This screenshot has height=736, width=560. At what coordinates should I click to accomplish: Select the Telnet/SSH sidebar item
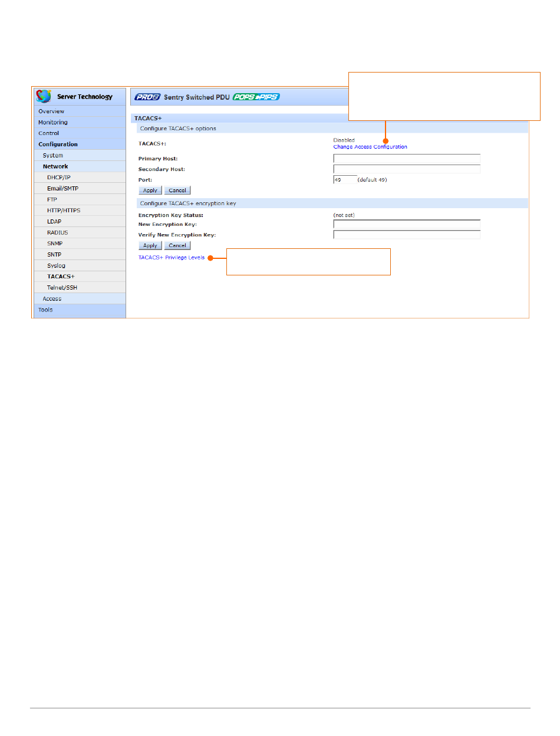(62, 288)
